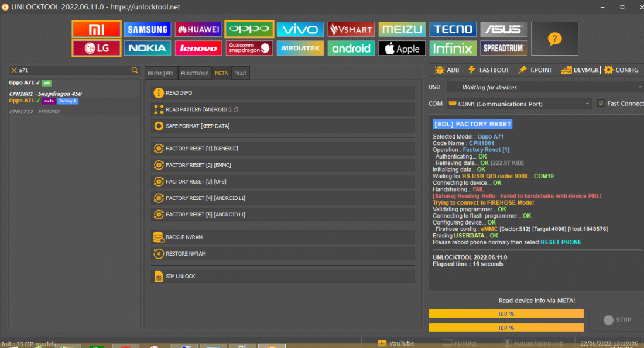The height and width of the screenshot is (348, 644).
Task: Open the CONFIG settings
Action: 621,70
